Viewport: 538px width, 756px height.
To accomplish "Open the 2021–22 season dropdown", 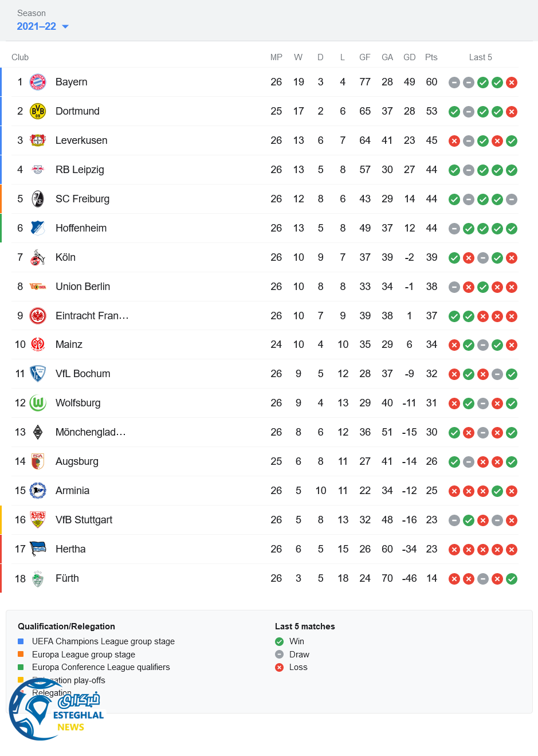I will (37, 26).
